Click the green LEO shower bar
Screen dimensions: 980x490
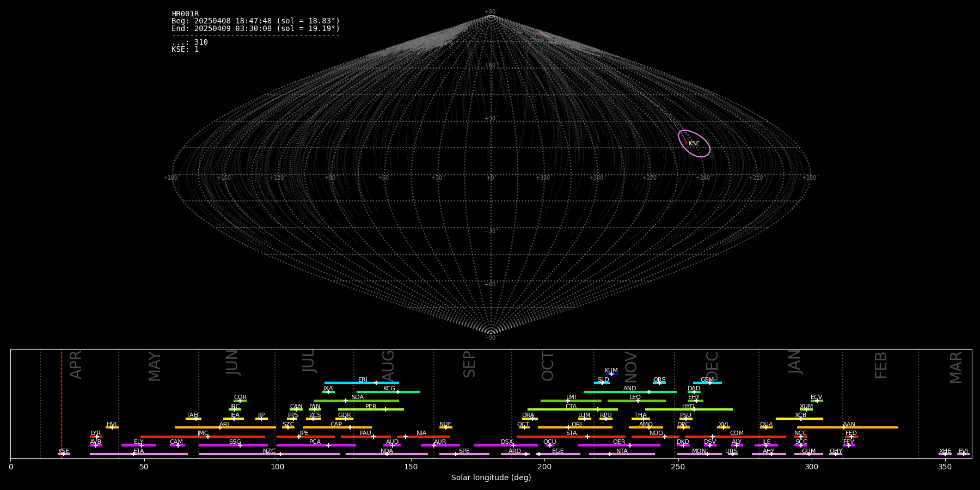pos(636,401)
